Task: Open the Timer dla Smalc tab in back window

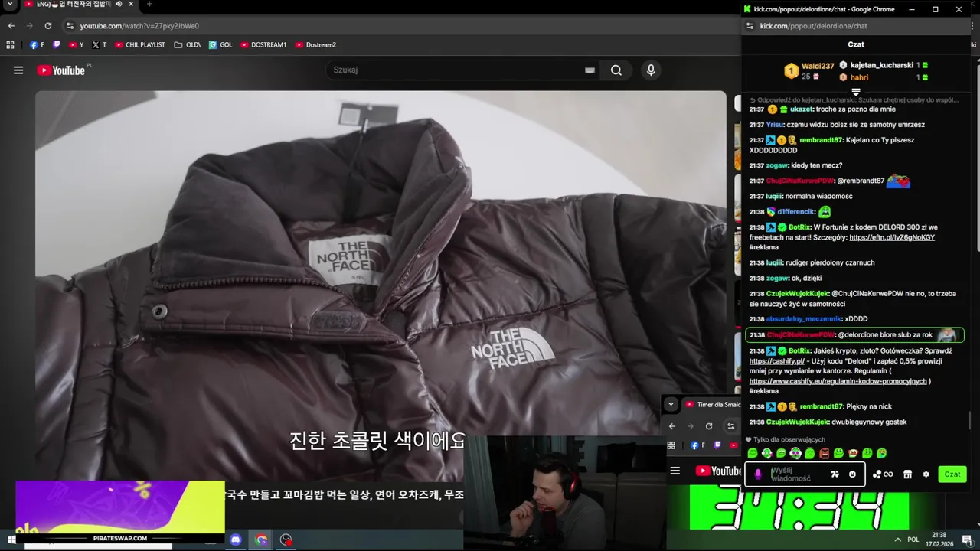Action: click(712, 404)
